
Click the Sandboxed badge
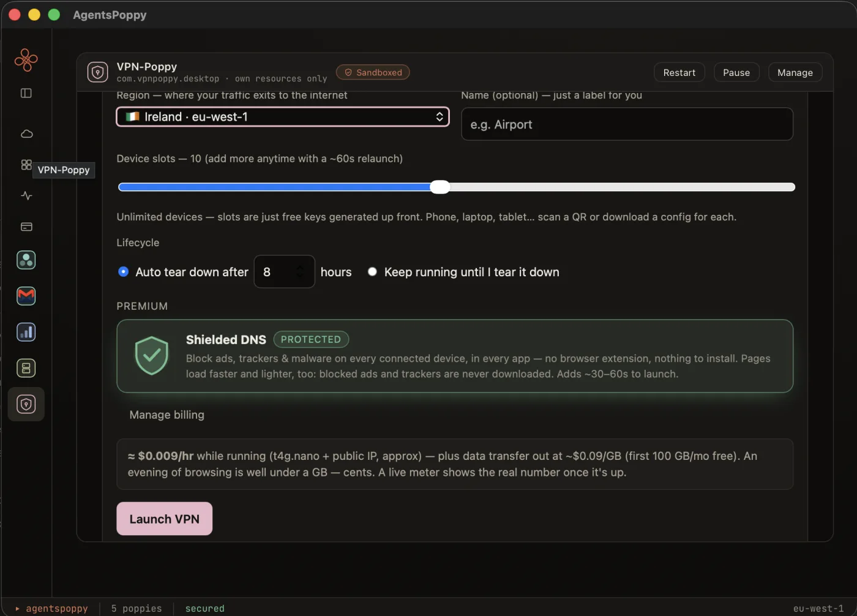coord(373,72)
